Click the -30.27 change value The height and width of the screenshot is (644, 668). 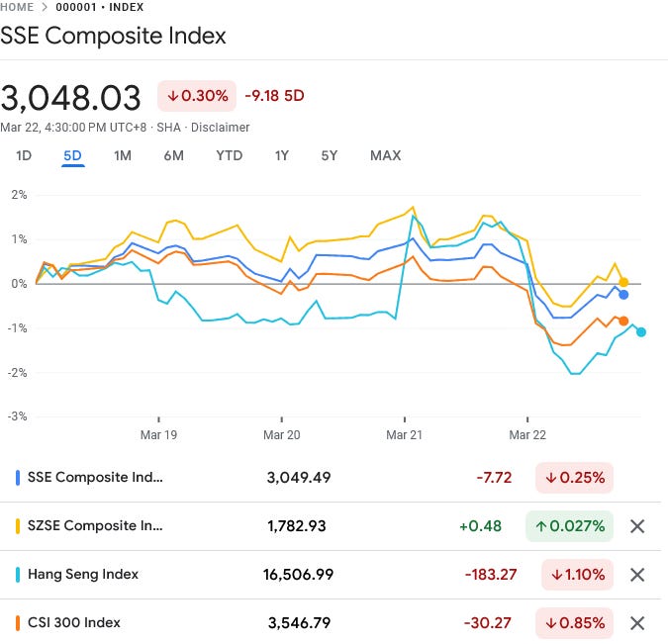[488, 623]
